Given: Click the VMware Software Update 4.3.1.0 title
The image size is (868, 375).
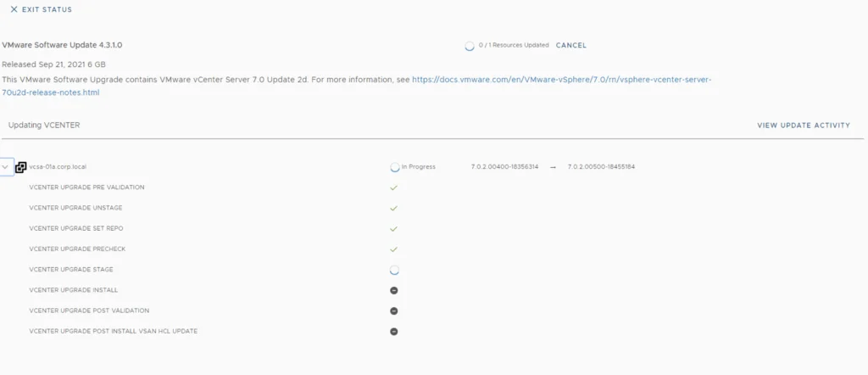Looking at the screenshot, I should coord(62,45).
